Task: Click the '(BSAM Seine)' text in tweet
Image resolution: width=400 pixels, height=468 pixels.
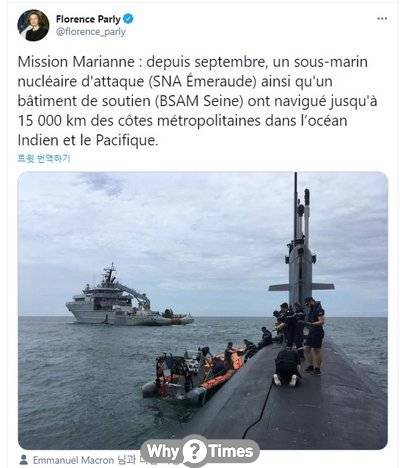Action: pyautogui.click(x=199, y=101)
